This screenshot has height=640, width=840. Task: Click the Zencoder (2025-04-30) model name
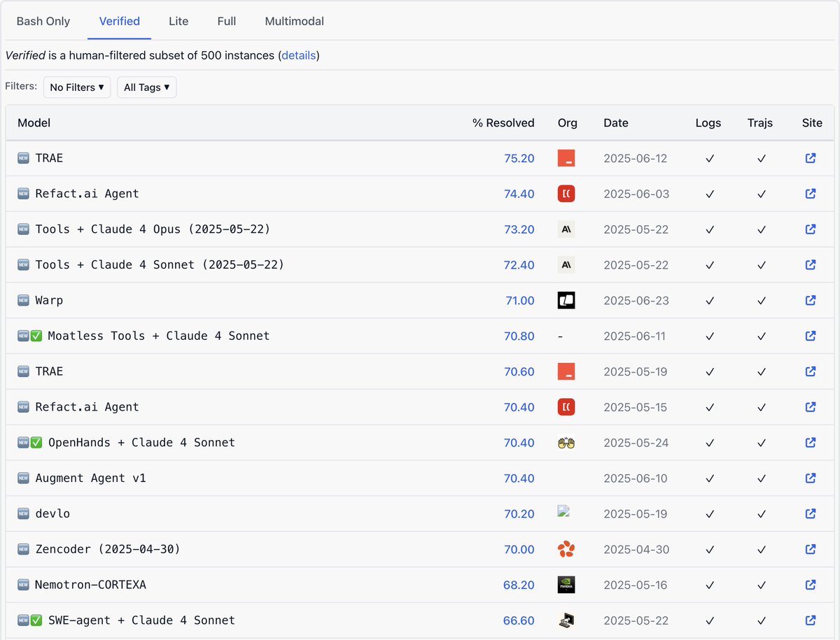[x=108, y=549]
